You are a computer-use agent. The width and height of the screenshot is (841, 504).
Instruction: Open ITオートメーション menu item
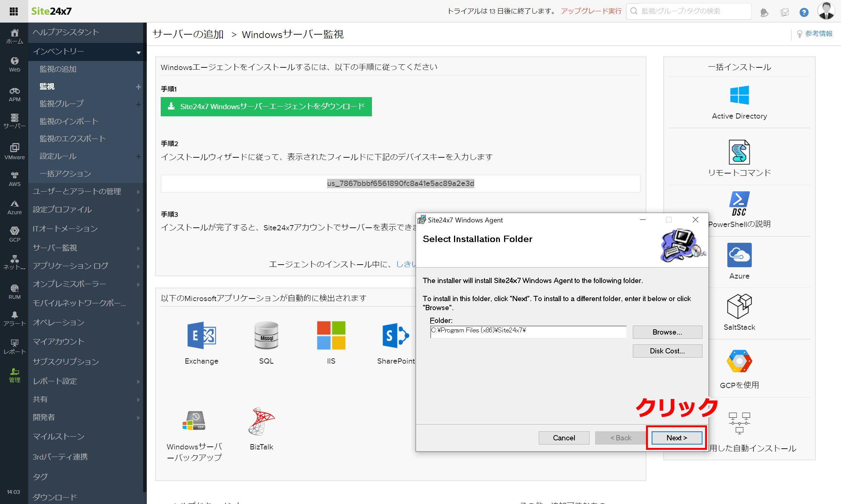pos(65,228)
